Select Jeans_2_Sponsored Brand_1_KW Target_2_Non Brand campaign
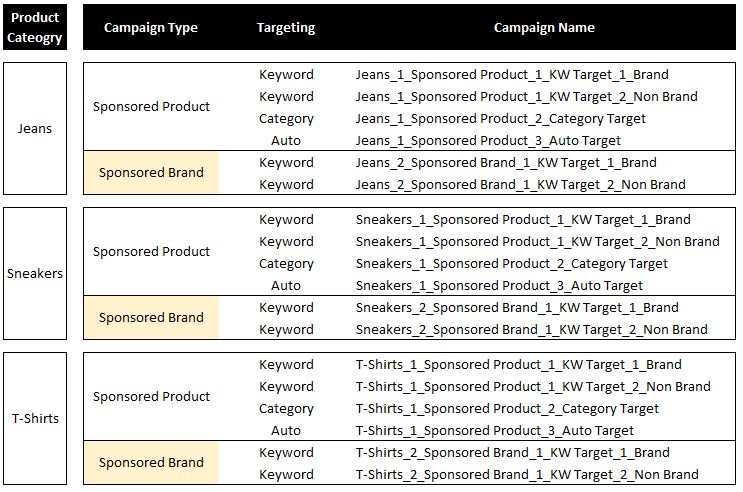 [520, 185]
